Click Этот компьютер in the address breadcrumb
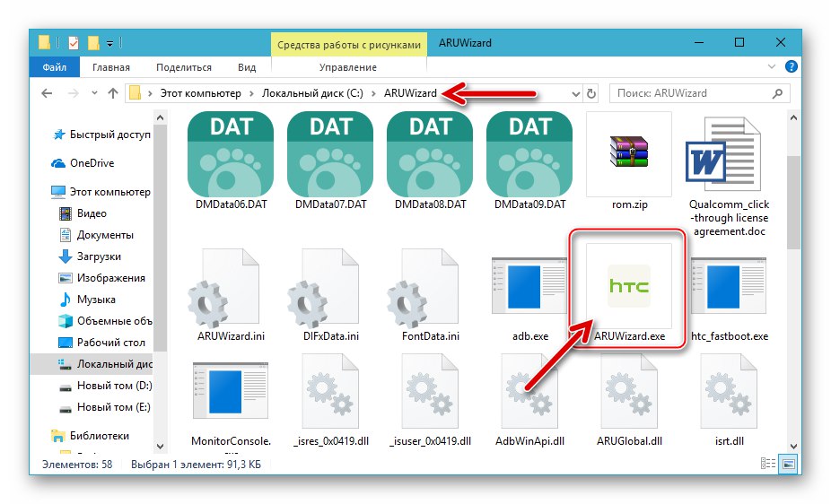This screenshot has height=504, width=831. point(200,93)
